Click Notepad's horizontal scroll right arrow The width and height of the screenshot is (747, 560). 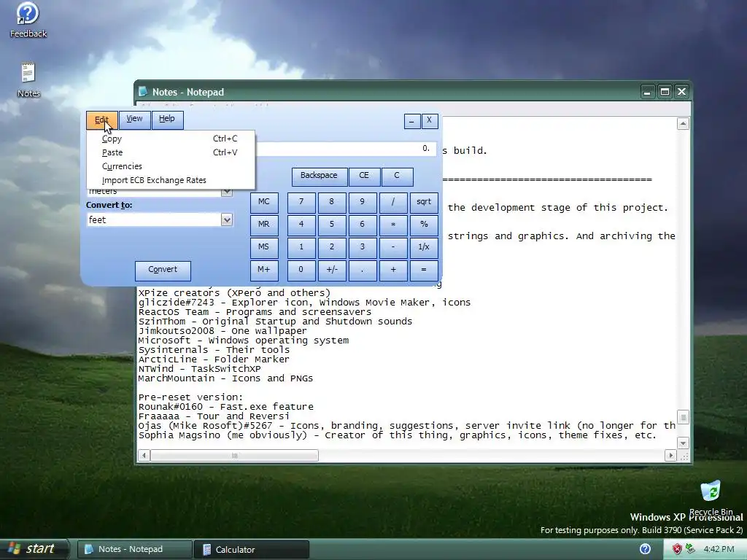[x=670, y=455]
